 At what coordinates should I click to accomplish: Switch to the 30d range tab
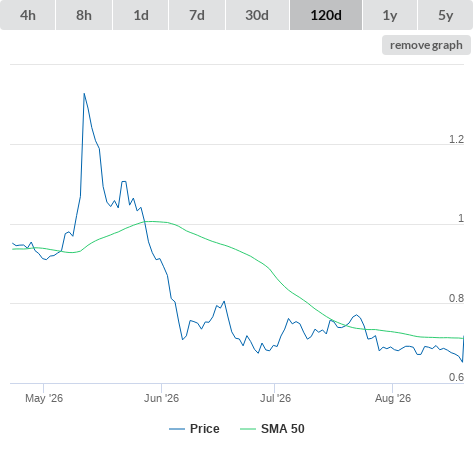click(x=257, y=15)
